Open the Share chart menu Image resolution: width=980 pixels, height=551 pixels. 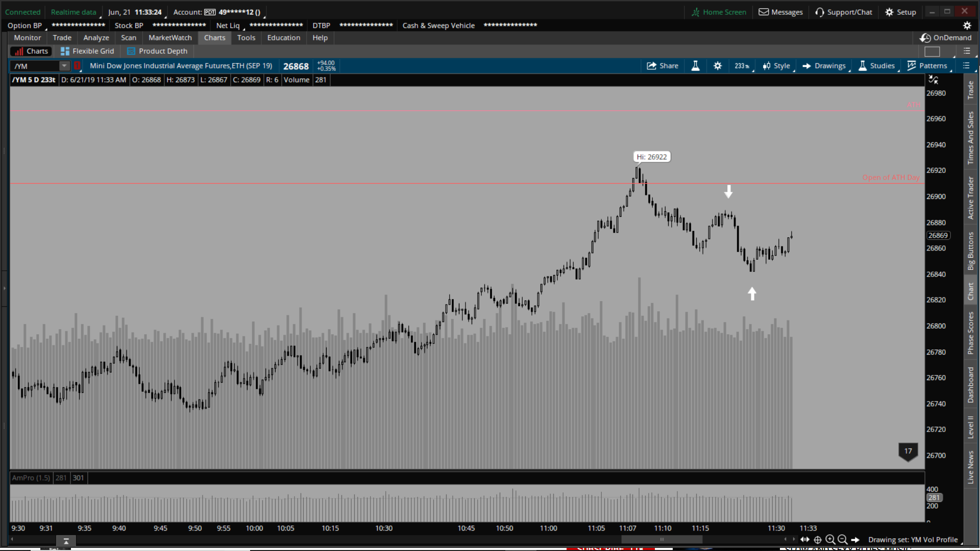tap(662, 66)
